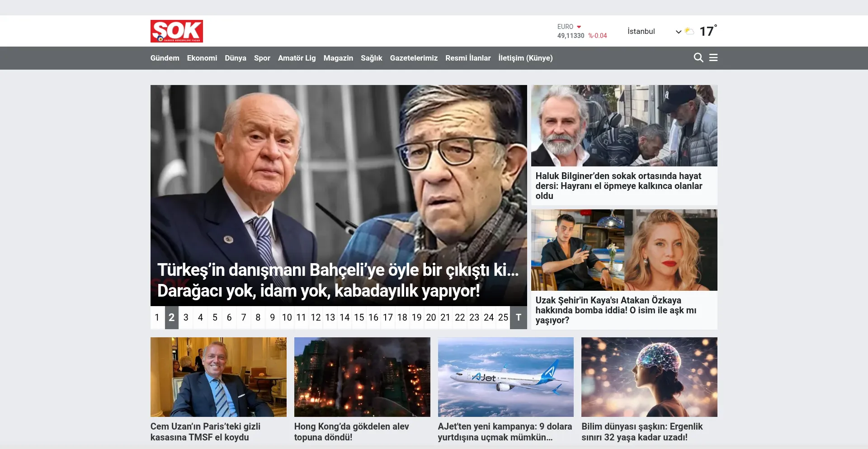Click the partly cloudy weather icon
The width and height of the screenshot is (868, 449).
pyautogui.click(x=689, y=31)
